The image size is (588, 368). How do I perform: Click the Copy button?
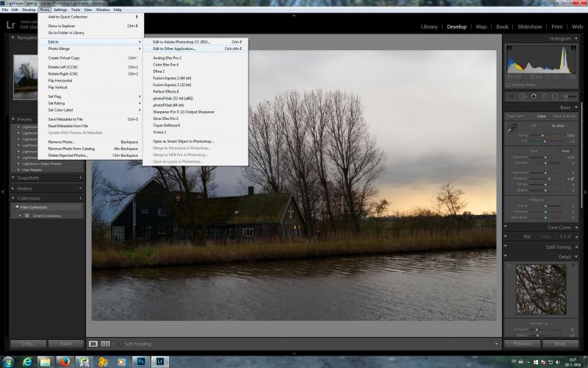coord(29,344)
